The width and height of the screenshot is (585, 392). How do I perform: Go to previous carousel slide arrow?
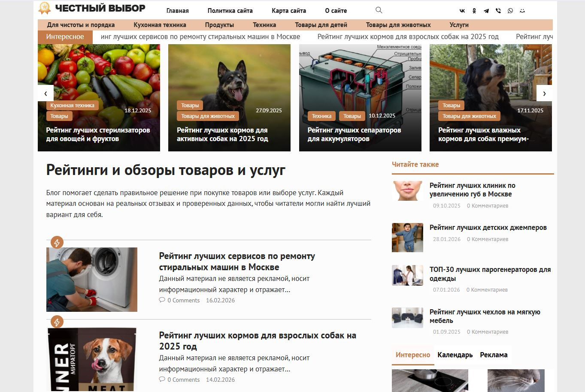pos(45,93)
